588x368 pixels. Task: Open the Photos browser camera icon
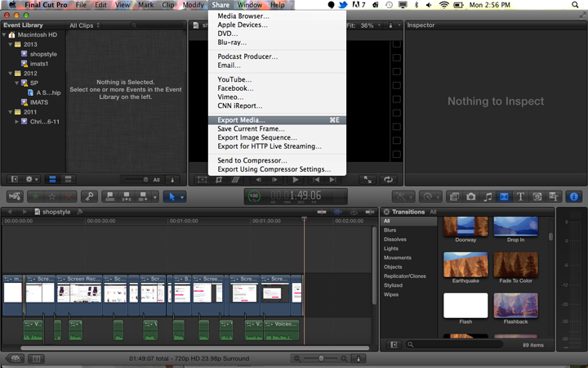click(x=471, y=197)
